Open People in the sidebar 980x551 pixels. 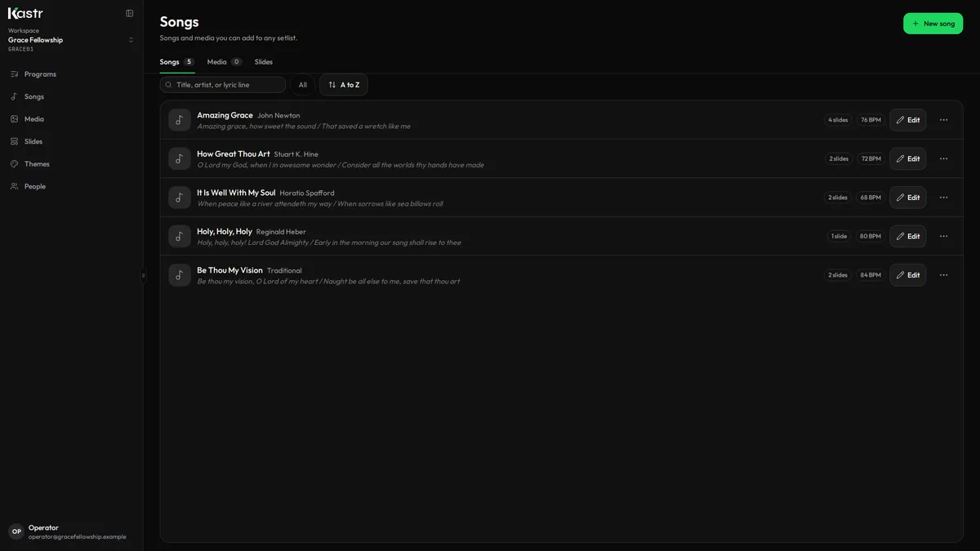(71, 186)
